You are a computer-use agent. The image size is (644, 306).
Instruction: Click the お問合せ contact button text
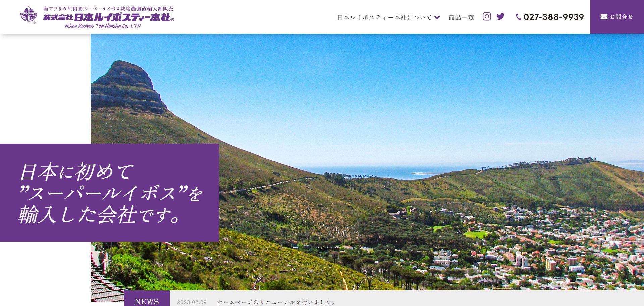point(621,17)
